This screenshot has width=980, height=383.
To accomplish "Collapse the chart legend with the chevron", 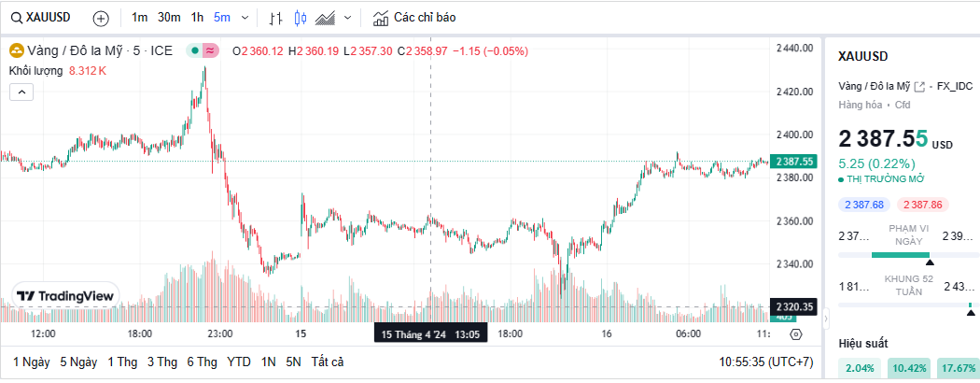I will coord(21,92).
